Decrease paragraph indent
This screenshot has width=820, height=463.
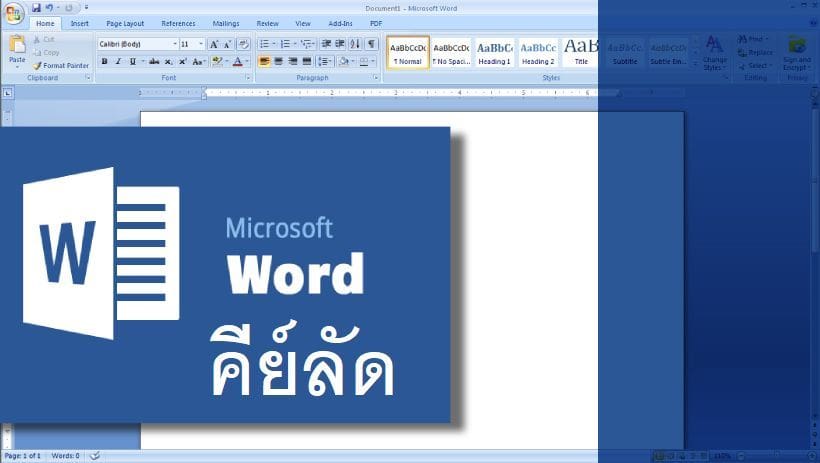(x=326, y=44)
